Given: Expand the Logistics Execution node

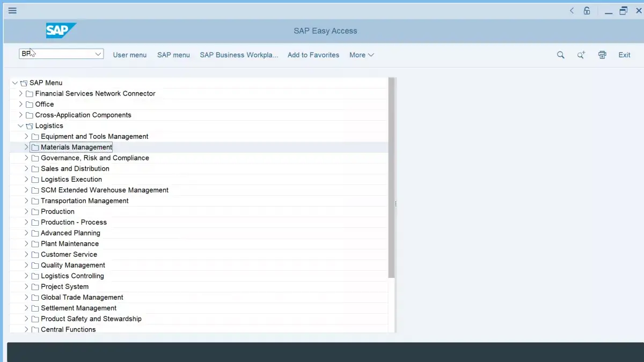Looking at the screenshot, I should (27, 179).
